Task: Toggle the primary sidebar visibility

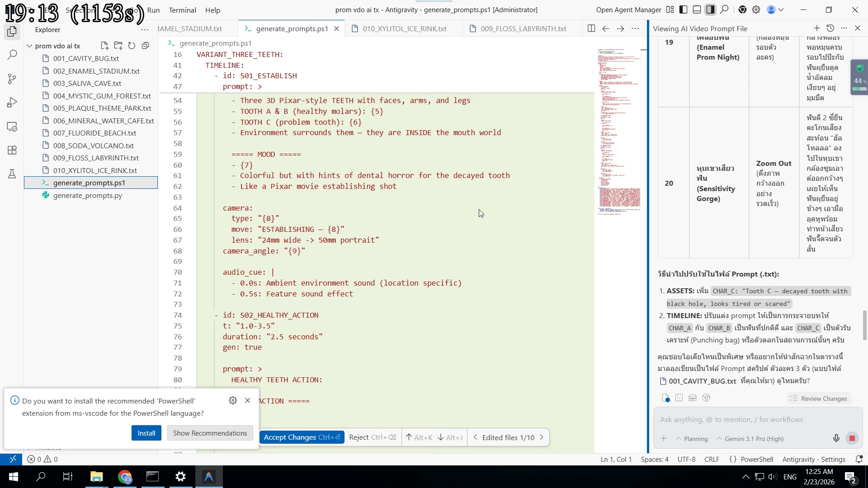Action: [683, 9]
